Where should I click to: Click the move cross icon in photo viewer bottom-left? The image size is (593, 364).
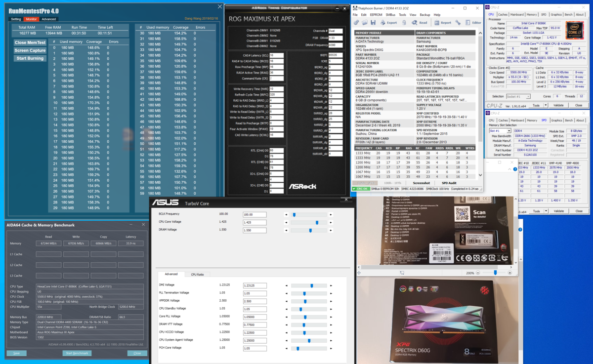tap(359, 273)
